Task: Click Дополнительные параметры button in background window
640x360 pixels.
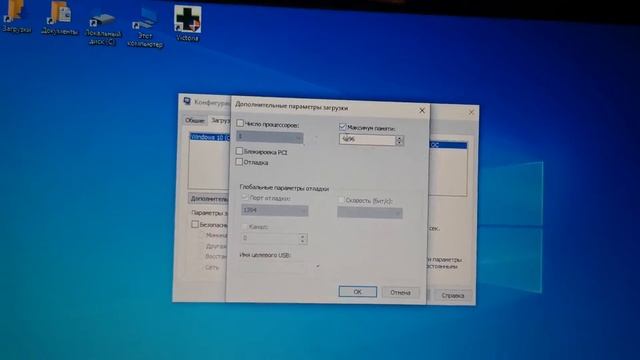Action: 209,199
